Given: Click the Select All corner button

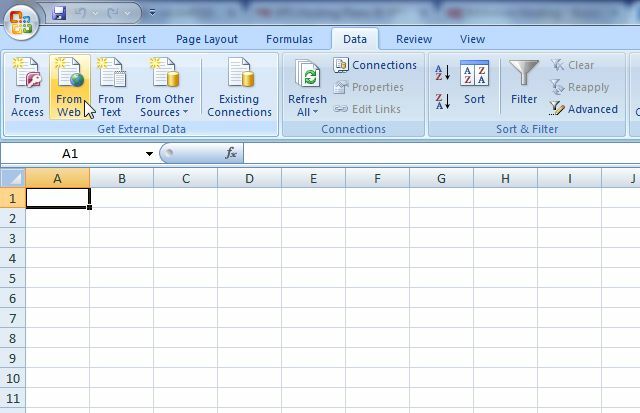Looking at the screenshot, I should 13,178.
